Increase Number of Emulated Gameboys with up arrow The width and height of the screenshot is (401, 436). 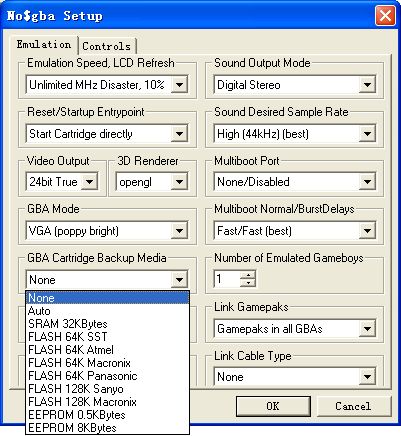click(248, 275)
